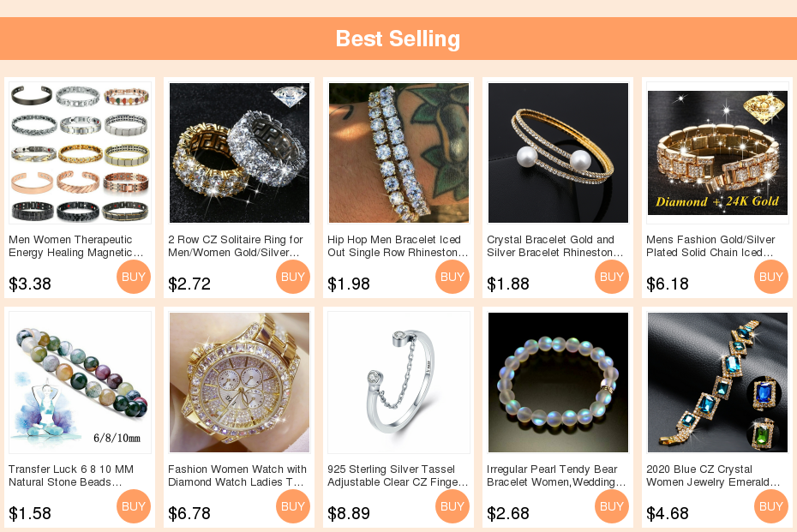The image size is (797, 532).
Task: View the 2 Row CZ ring photo
Action: (x=239, y=152)
